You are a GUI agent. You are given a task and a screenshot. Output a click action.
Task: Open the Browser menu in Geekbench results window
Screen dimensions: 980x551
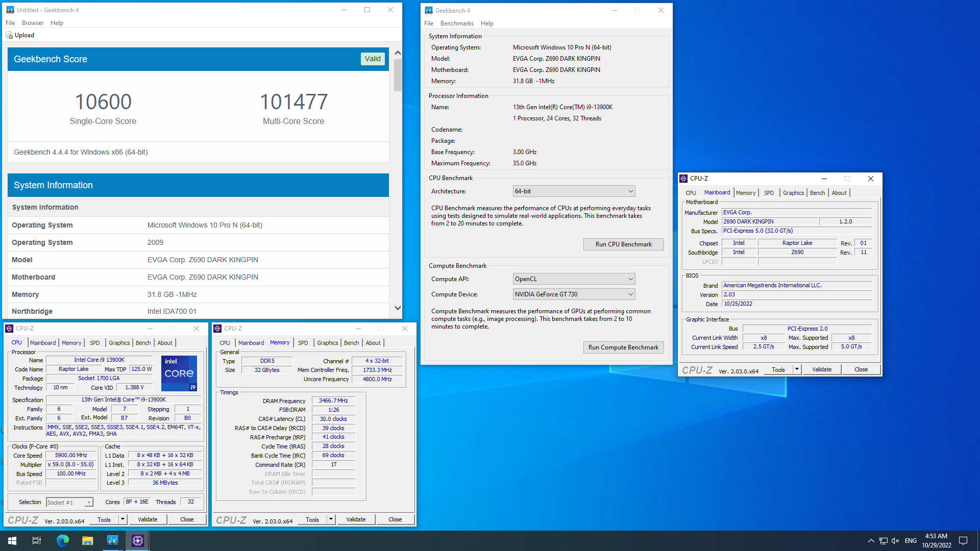33,23
